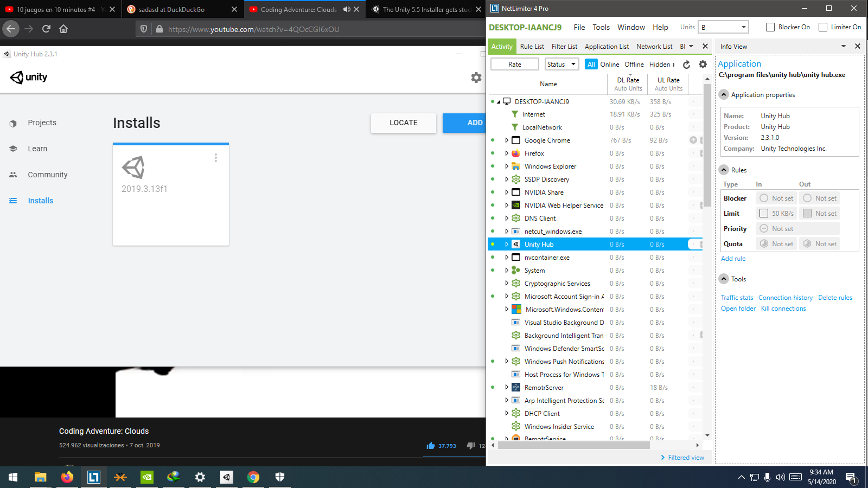Open the File menu in NetLimiter

click(x=579, y=27)
